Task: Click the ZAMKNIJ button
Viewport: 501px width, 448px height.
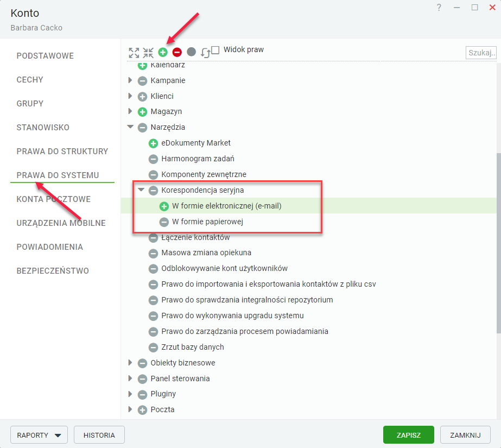Action: click(465, 435)
